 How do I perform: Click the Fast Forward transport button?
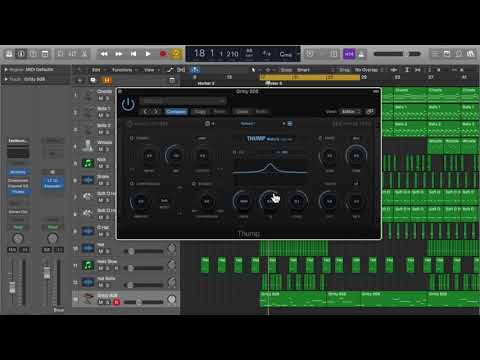(119, 54)
